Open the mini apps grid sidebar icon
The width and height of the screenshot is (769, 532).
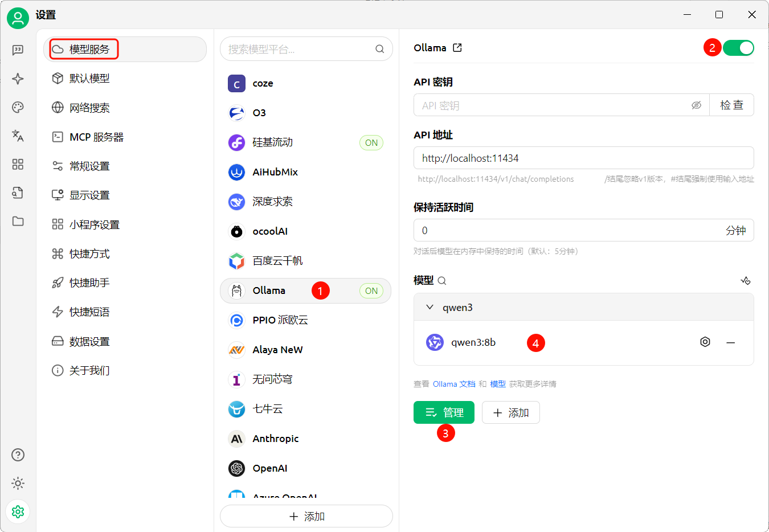(x=18, y=164)
